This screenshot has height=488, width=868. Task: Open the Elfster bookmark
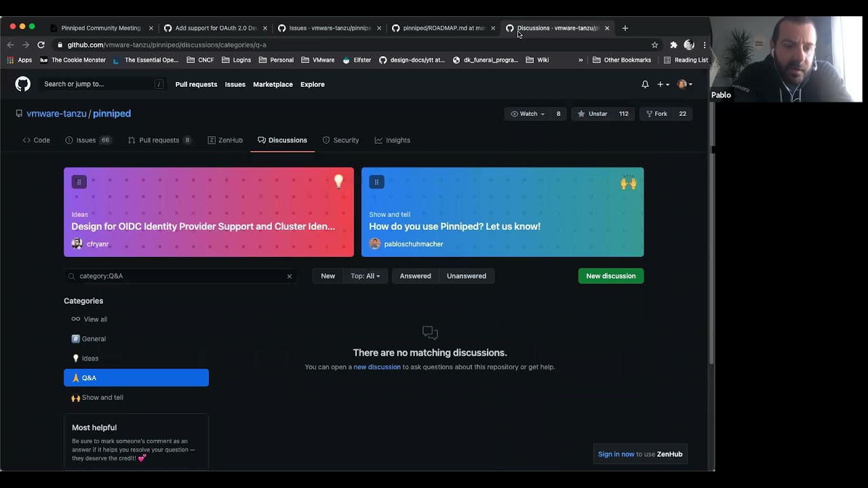(x=357, y=60)
